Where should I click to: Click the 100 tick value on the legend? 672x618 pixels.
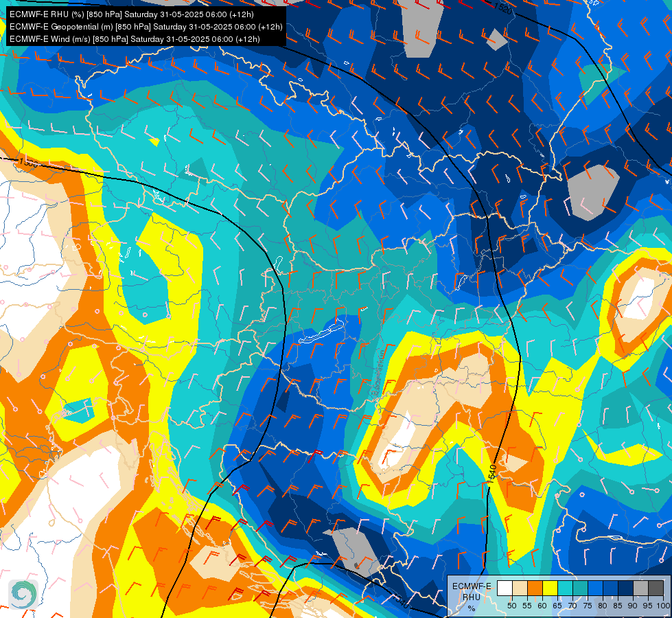pos(664,606)
